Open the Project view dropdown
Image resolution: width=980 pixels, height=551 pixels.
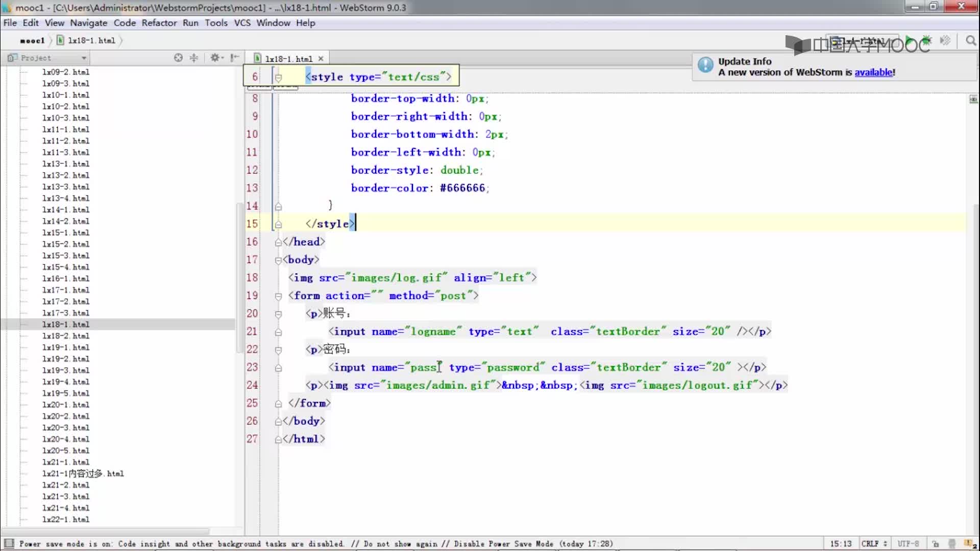[x=47, y=58]
